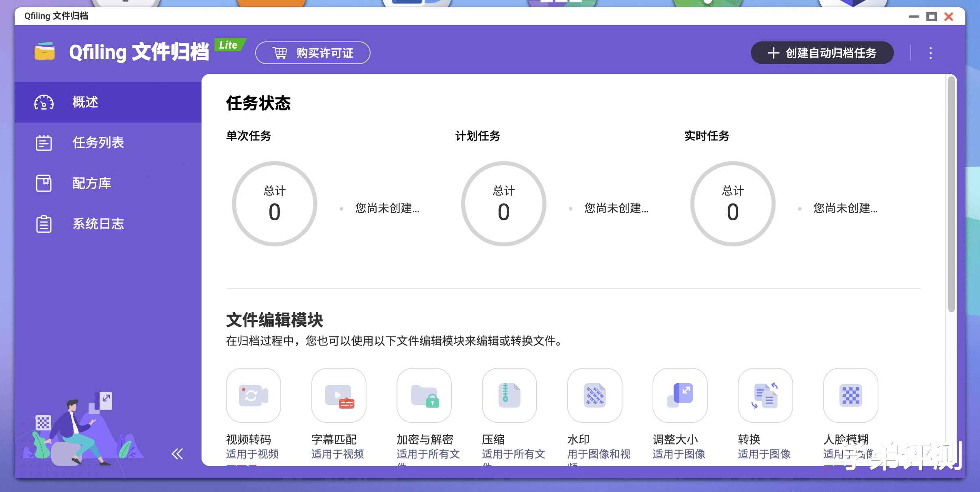Click 创建自动归档任务 create task button

click(x=822, y=53)
